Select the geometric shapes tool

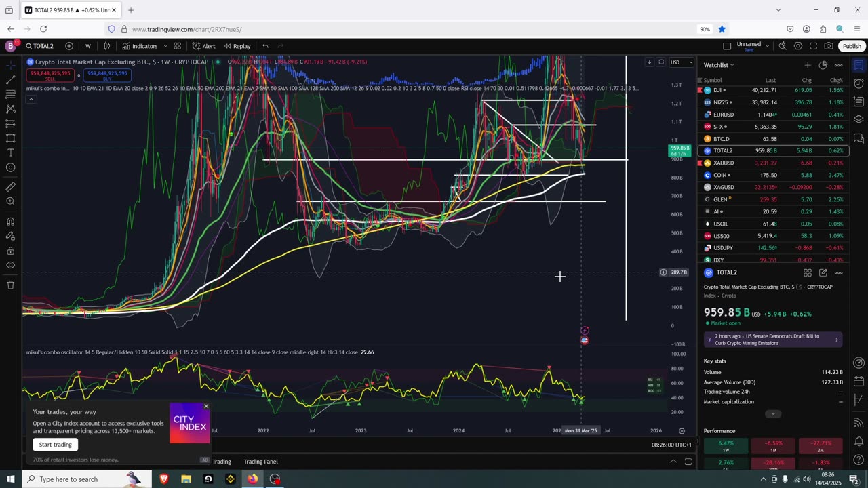point(10,138)
